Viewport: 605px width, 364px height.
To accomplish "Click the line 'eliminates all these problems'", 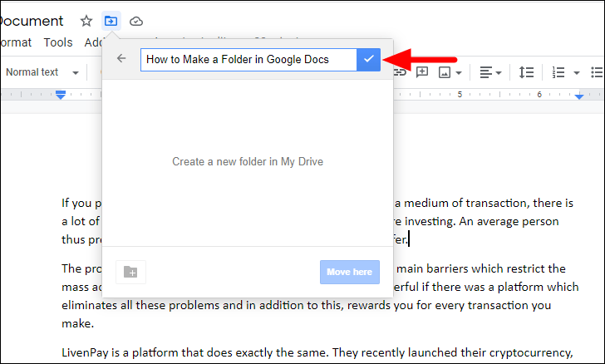I will (307, 305).
